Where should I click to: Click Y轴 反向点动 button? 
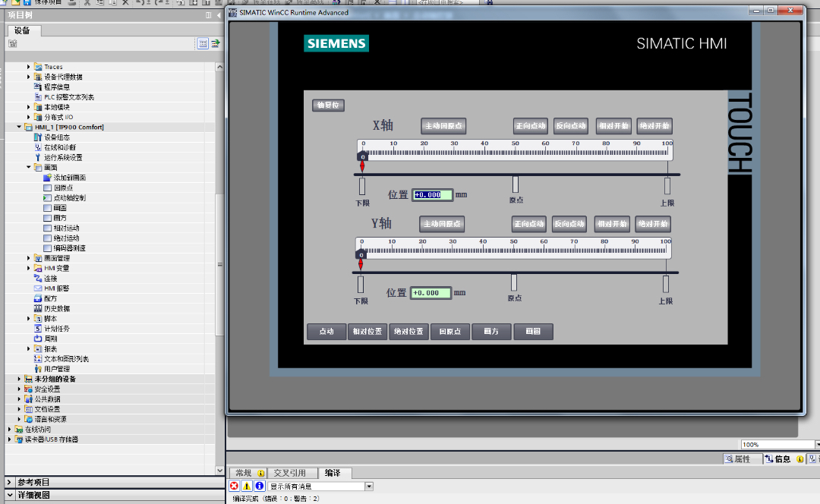[x=569, y=224]
